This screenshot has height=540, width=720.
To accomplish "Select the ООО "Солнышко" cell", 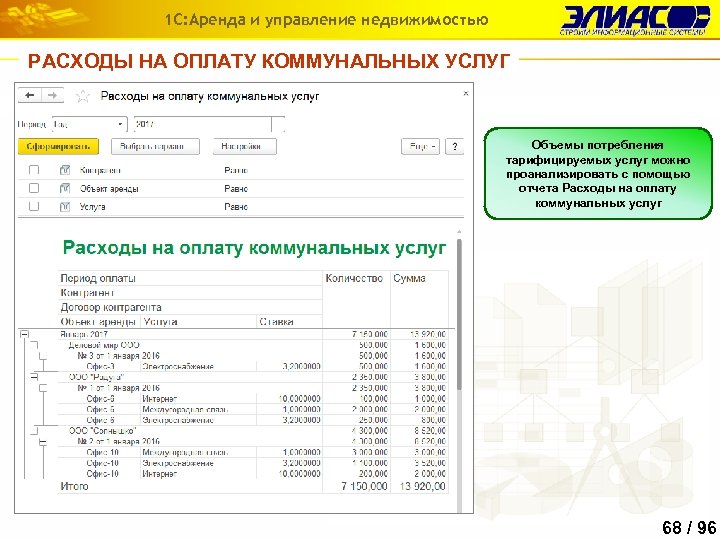I will (x=103, y=431).
